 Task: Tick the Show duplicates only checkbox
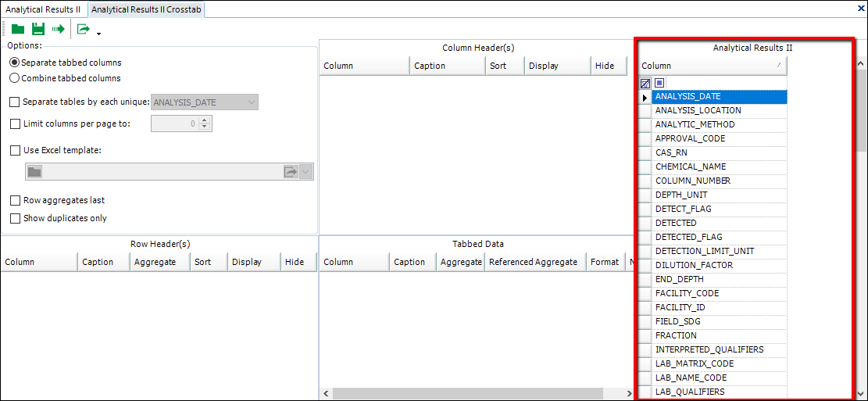coord(15,219)
